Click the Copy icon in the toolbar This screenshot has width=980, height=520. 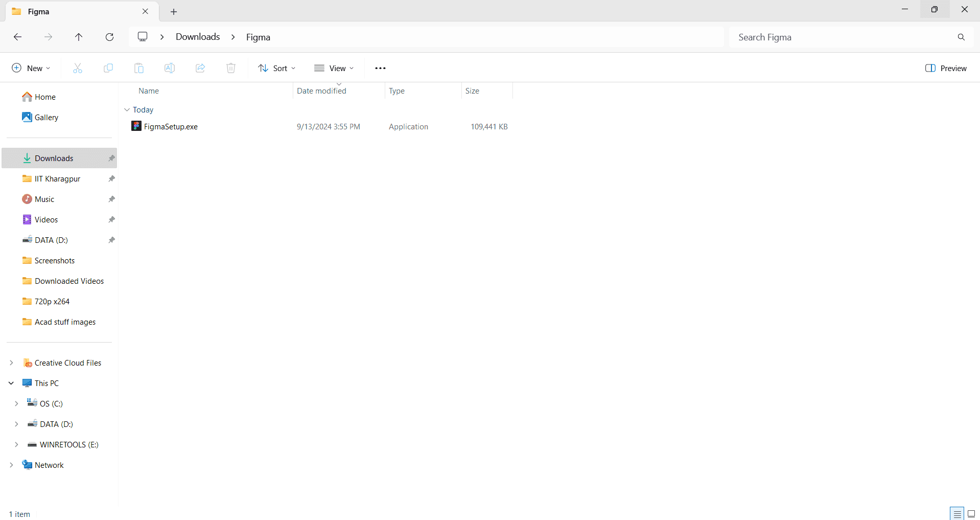click(x=108, y=67)
